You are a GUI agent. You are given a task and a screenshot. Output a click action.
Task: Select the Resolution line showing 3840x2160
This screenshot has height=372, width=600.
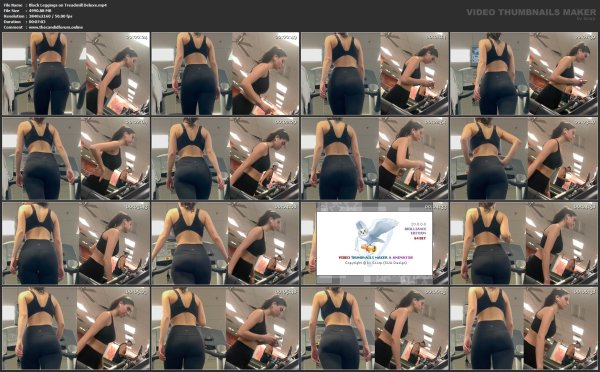[x=38, y=16]
